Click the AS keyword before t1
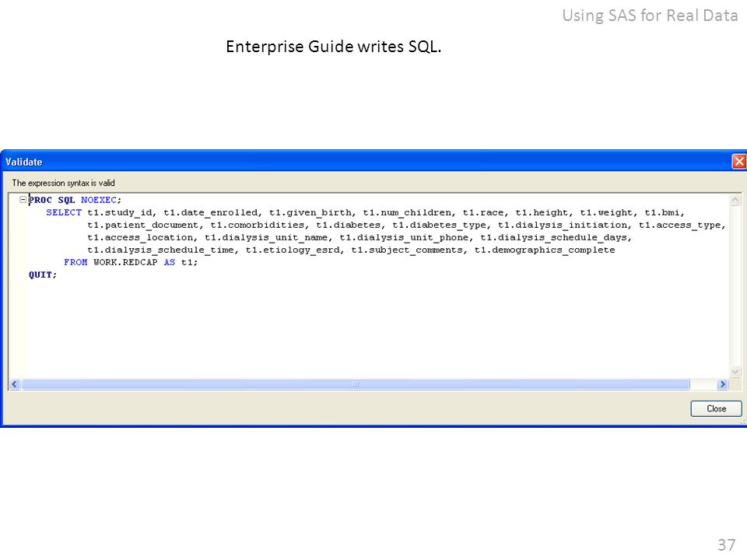The image size is (747, 560). point(170,262)
